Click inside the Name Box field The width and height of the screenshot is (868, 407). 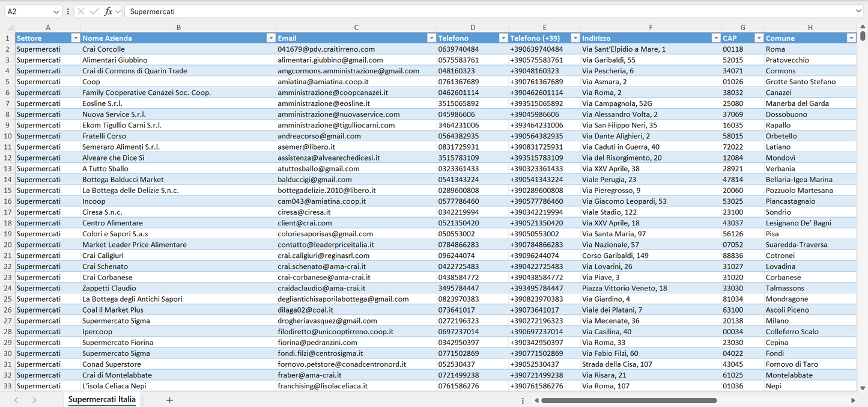pos(27,11)
